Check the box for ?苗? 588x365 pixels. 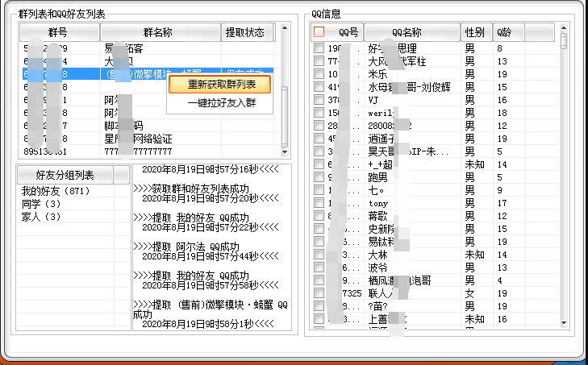pyautogui.click(x=319, y=306)
